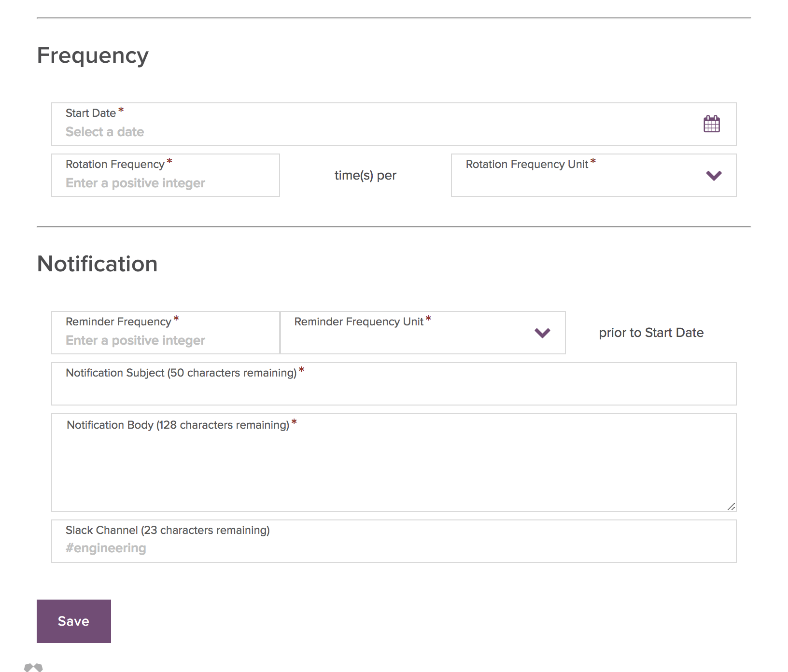Viewport: 788px width, 672px height.
Task: Click the Reminder Frequency Unit chevron arrow
Action: click(x=542, y=333)
